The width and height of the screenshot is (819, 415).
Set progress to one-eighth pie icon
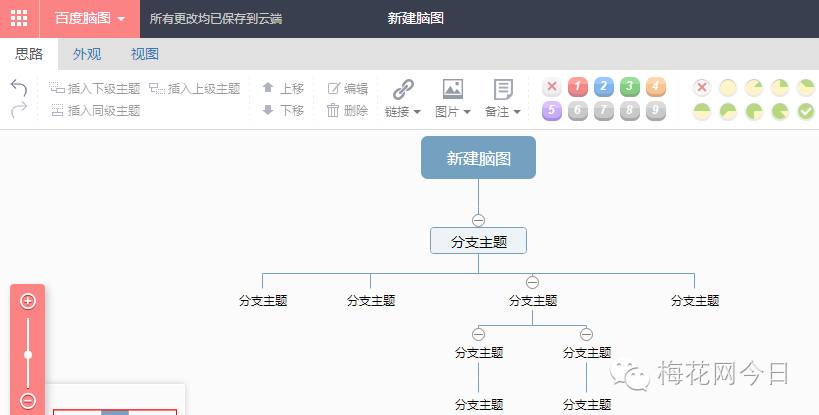pos(754,87)
